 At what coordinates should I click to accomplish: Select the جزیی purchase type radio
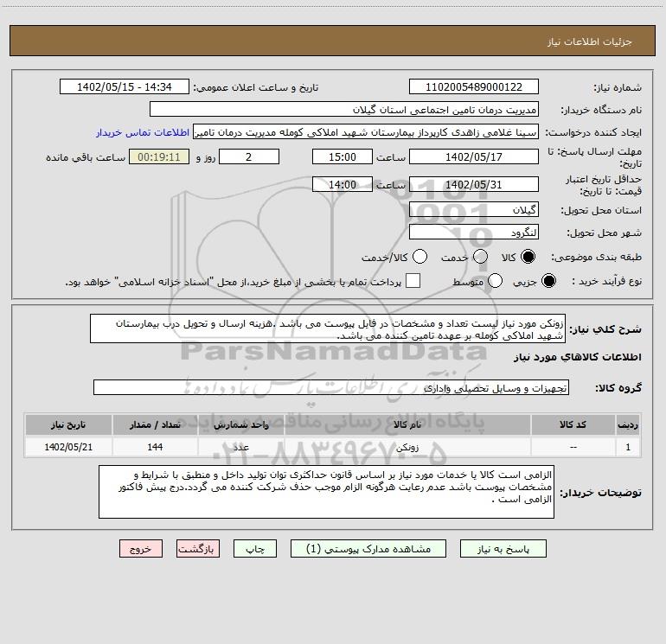[548, 281]
